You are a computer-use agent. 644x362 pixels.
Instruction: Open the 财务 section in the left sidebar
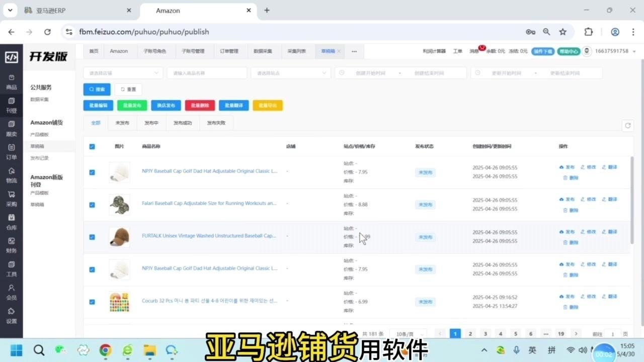click(x=11, y=246)
